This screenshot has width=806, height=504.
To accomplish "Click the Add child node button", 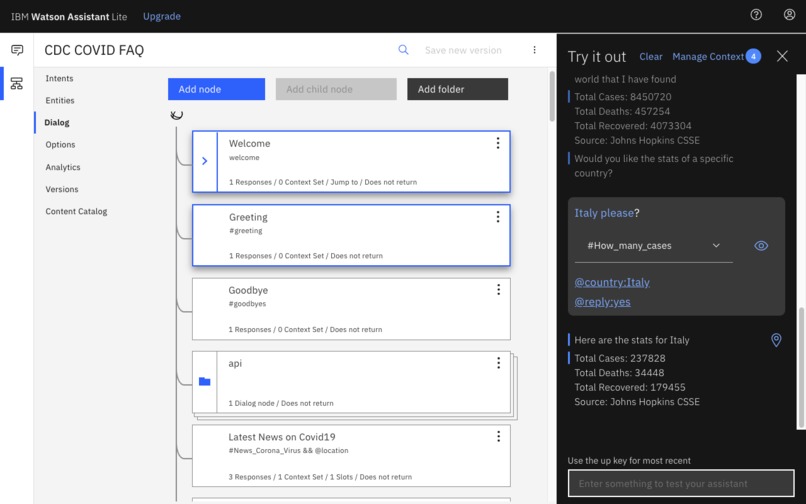I will click(x=336, y=89).
